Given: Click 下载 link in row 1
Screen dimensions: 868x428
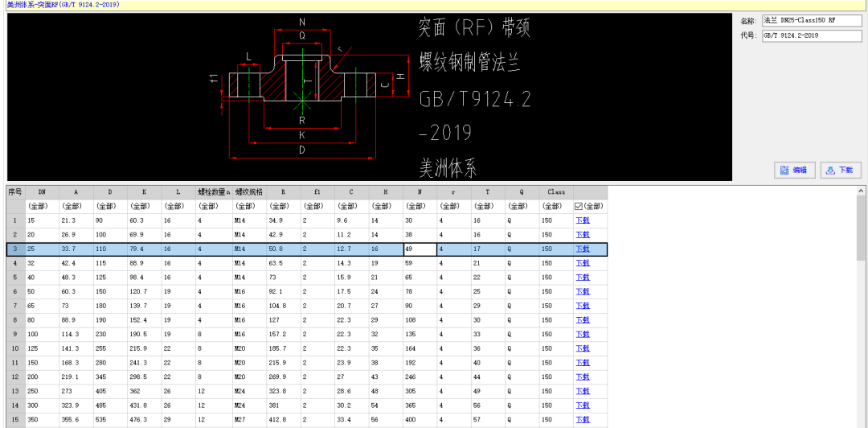Looking at the screenshot, I should [x=582, y=220].
